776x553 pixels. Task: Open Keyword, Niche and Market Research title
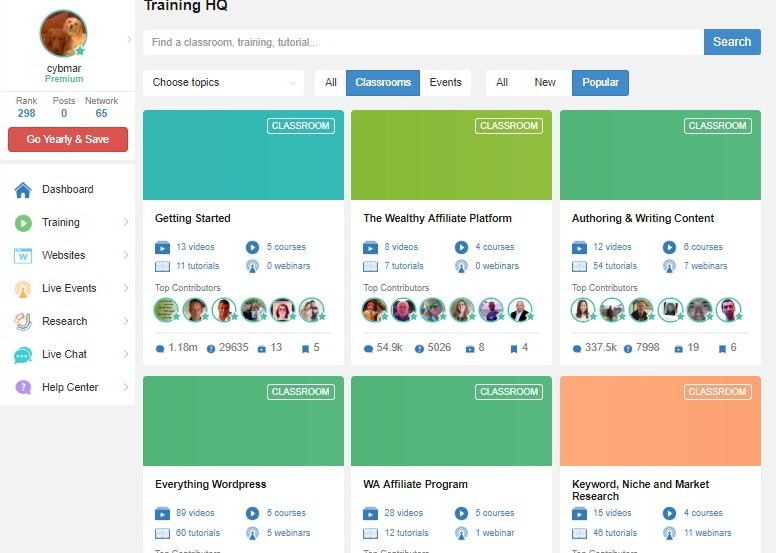click(x=640, y=490)
